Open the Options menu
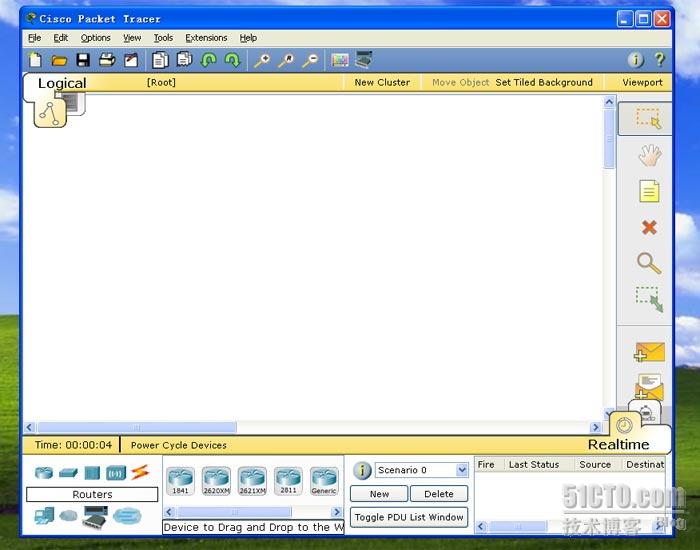The height and width of the screenshot is (550, 700). [96, 38]
